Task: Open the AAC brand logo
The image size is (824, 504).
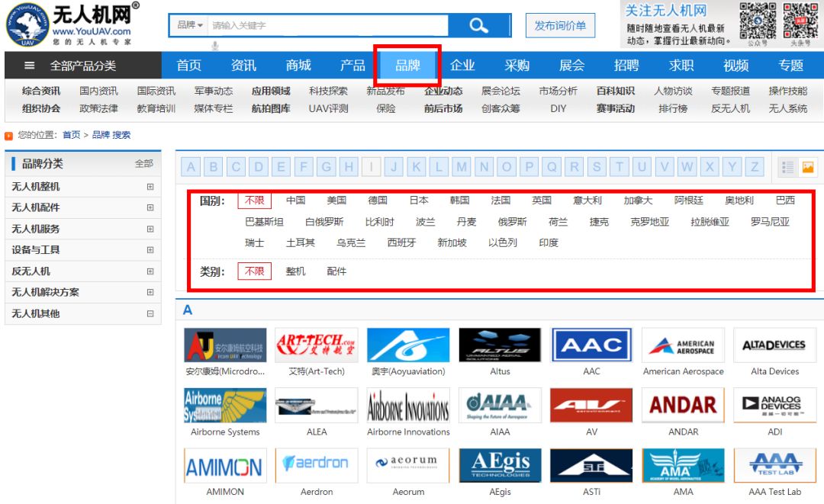Action: (591, 345)
